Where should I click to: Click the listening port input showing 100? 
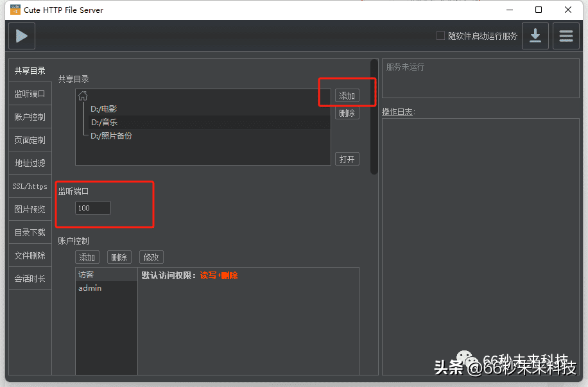click(92, 207)
